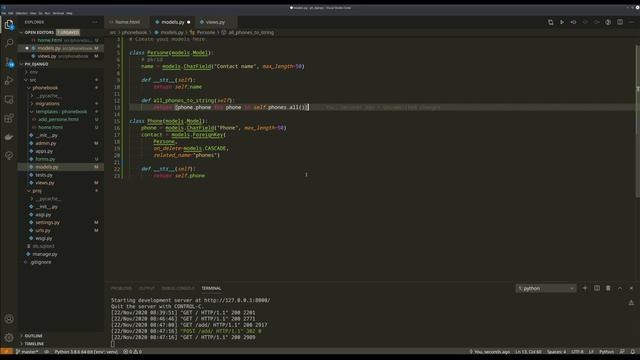
Task: Click the Python interpreter selector in status bar
Action: pos(86,352)
